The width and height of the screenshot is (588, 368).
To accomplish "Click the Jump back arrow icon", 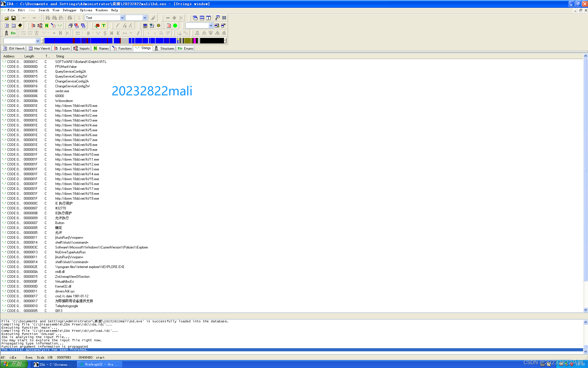I will pos(24,18).
